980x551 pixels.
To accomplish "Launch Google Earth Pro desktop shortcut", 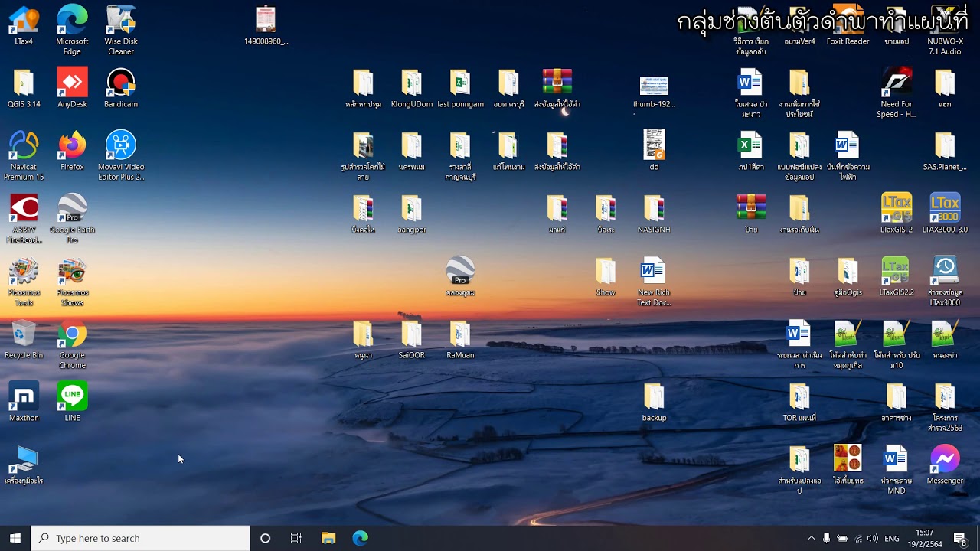I will point(72,219).
